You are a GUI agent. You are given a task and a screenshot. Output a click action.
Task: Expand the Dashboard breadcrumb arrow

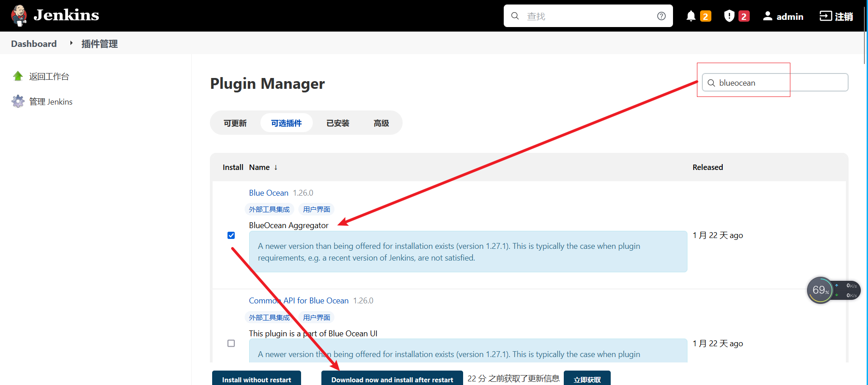pos(71,43)
